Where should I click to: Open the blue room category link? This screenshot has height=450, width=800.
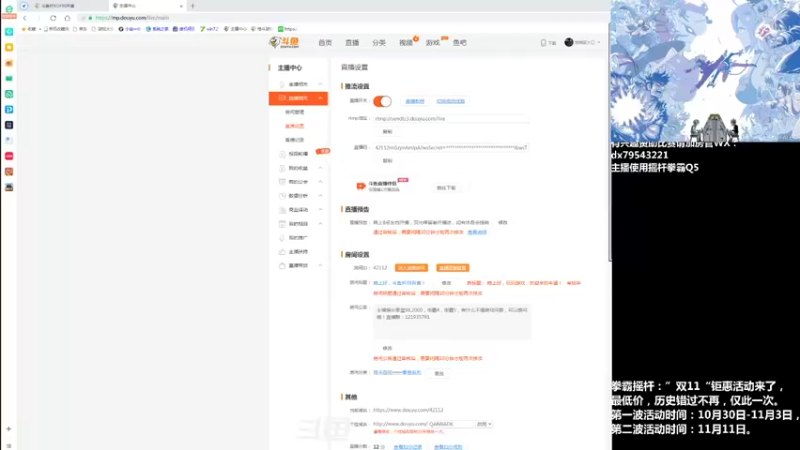(397, 373)
